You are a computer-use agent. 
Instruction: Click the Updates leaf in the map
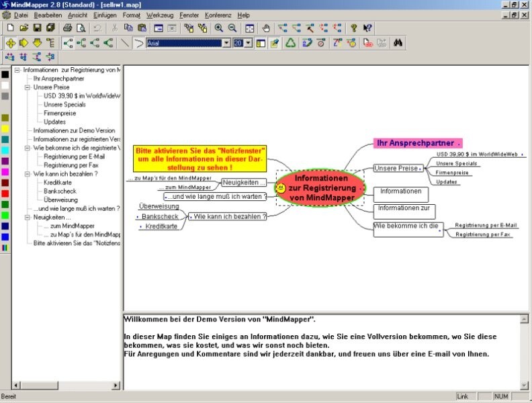click(447, 182)
